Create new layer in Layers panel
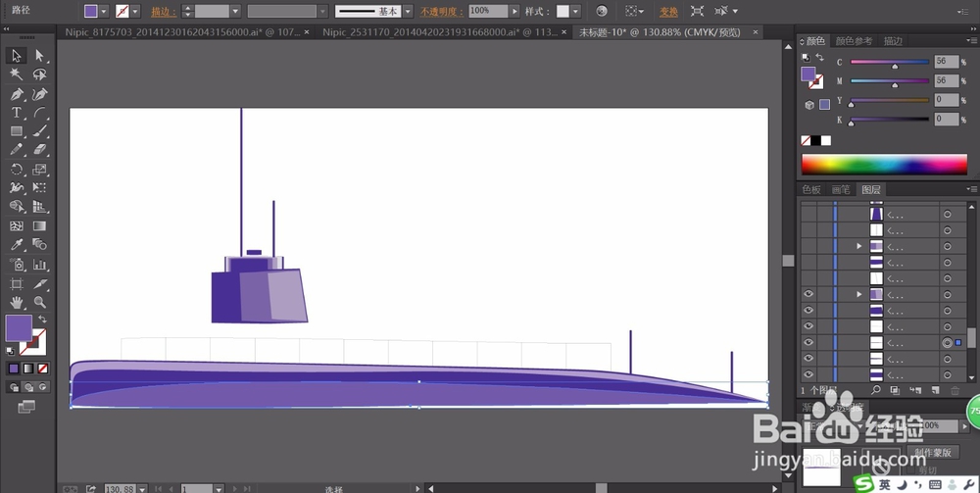 936,390
